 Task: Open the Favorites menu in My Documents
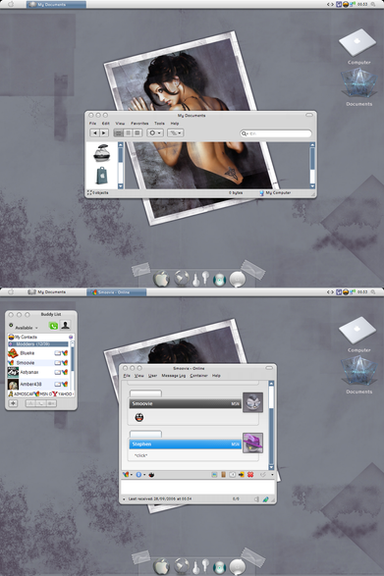point(140,123)
